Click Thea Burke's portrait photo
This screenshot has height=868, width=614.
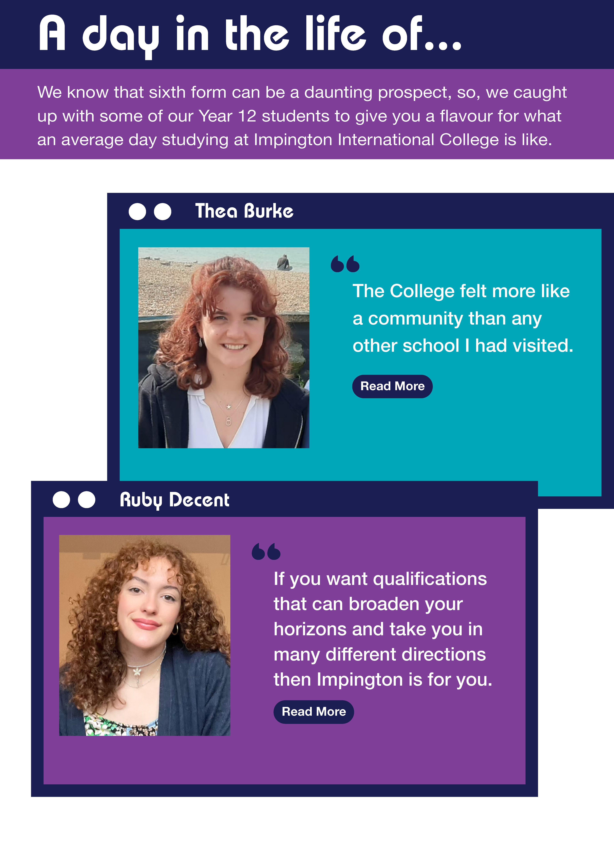tap(224, 348)
